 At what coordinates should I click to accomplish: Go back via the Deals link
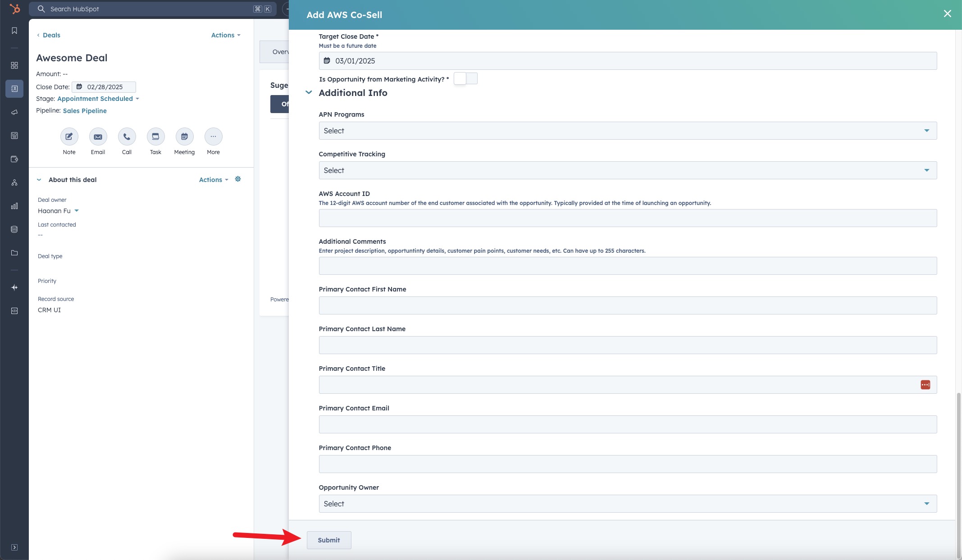[51, 35]
